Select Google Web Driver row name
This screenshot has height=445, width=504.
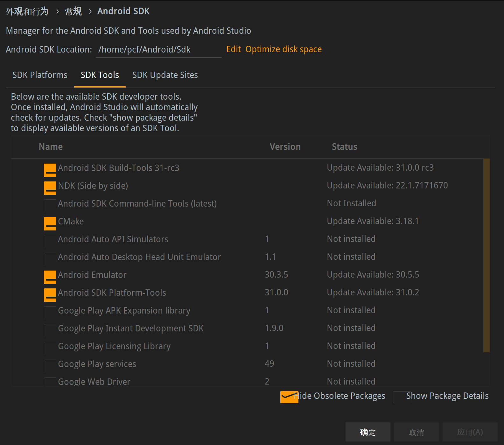(x=94, y=382)
